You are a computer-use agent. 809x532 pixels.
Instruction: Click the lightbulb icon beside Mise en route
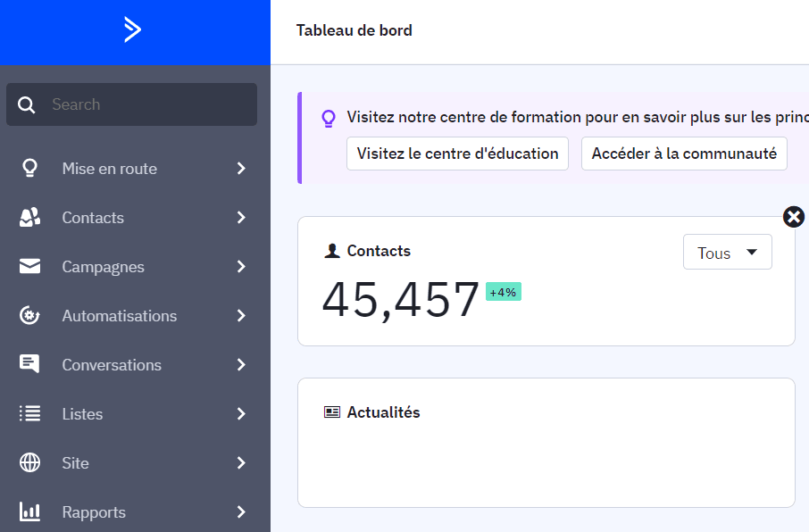[29, 168]
